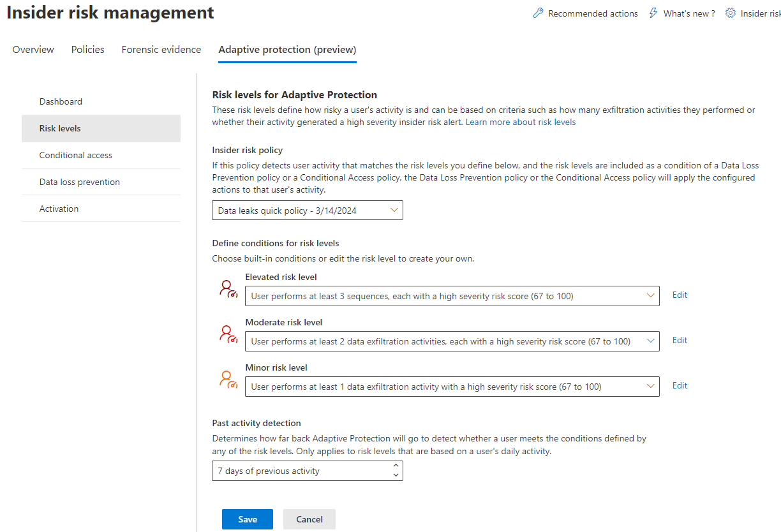Go to the Forensic evidence tab
Screen dimensions: 781x532
pos(161,50)
